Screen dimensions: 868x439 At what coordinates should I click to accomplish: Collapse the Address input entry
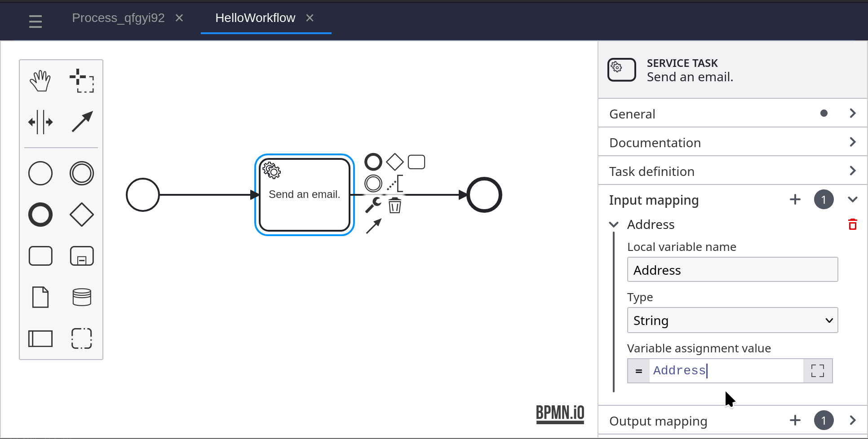point(614,224)
